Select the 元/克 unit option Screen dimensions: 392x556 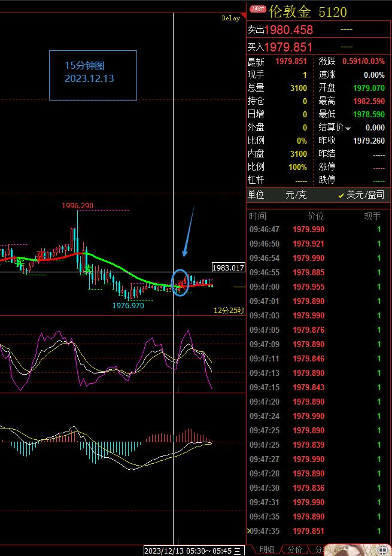coord(296,195)
